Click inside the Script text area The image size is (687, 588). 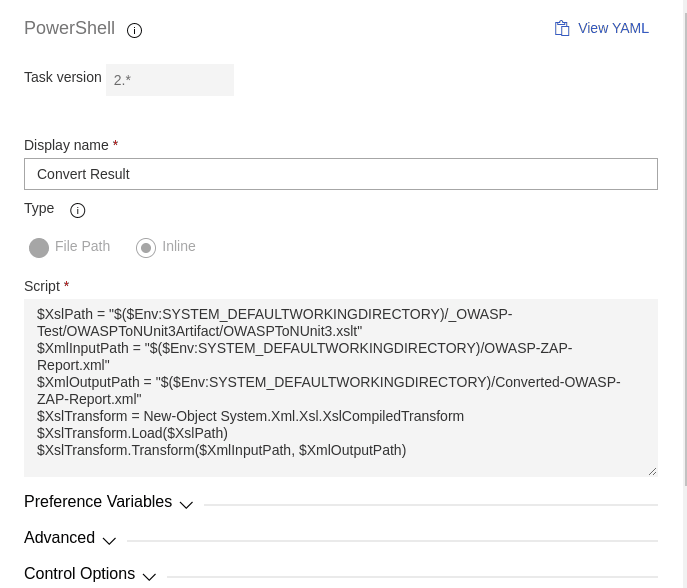pos(340,388)
